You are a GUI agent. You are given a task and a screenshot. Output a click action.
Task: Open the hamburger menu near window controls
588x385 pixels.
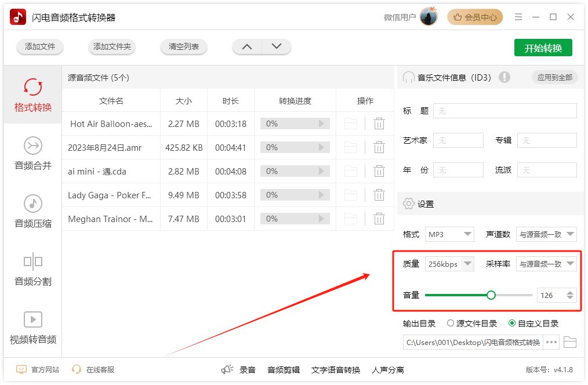click(518, 16)
